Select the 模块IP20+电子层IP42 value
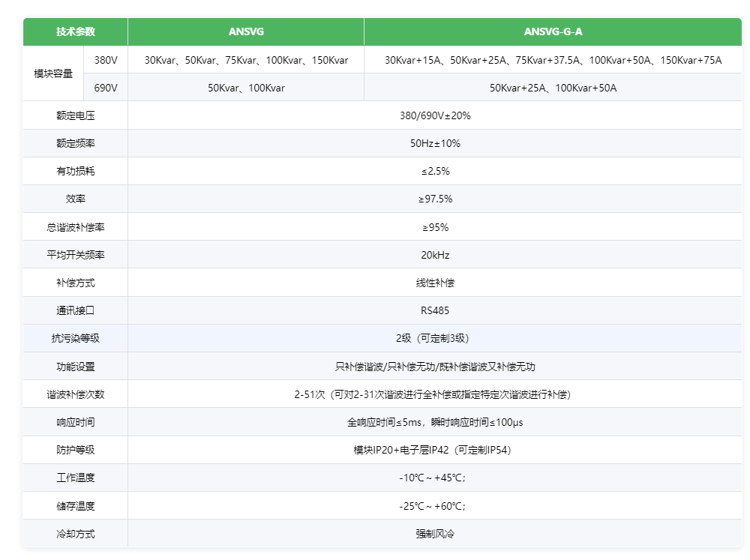This screenshot has height=560, width=750. point(433,450)
